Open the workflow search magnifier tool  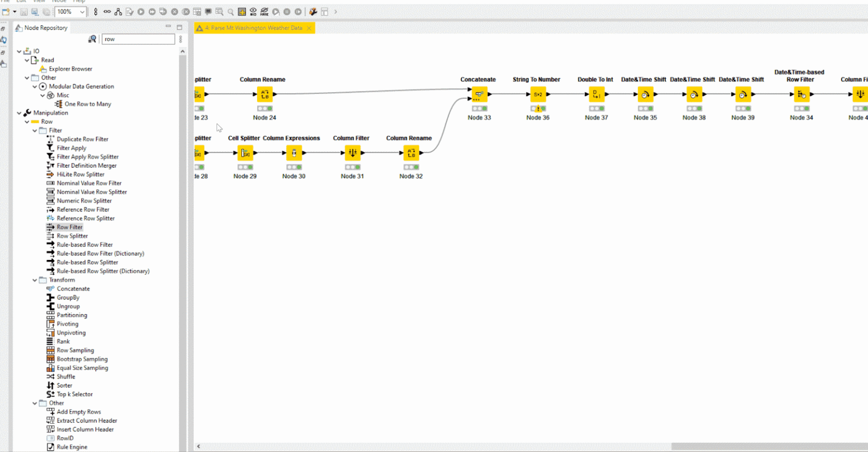229,11
